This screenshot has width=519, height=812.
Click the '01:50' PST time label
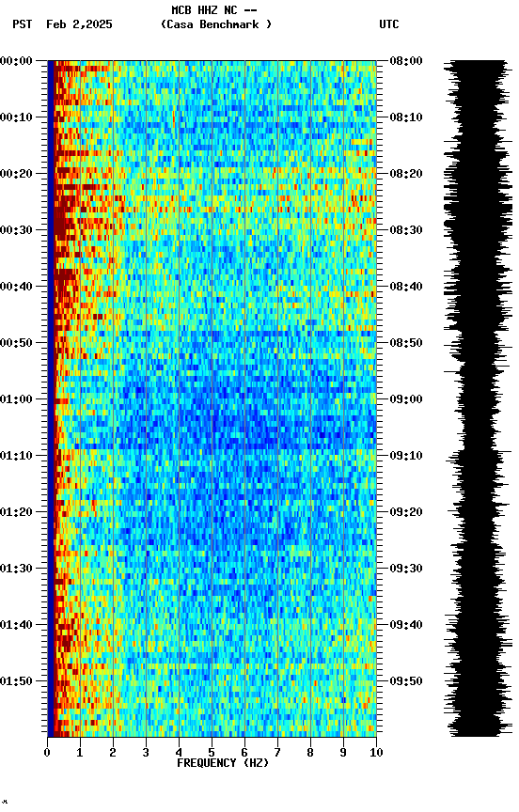16,682
